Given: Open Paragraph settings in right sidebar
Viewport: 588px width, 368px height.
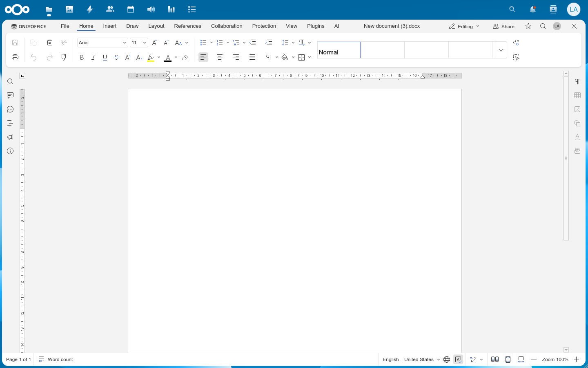Looking at the screenshot, I should 577,81.
